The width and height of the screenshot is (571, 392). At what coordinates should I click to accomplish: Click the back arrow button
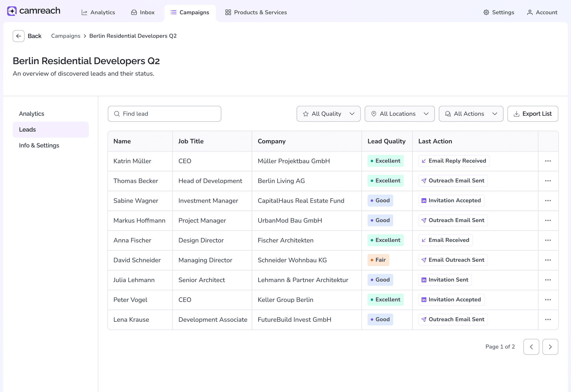[19, 36]
